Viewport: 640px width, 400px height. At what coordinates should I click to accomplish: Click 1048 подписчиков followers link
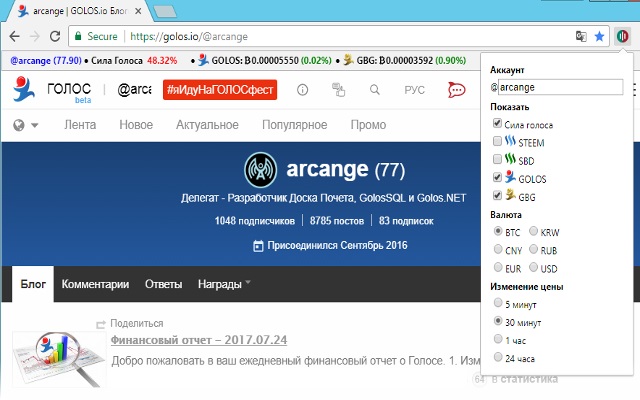(x=255, y=221)
